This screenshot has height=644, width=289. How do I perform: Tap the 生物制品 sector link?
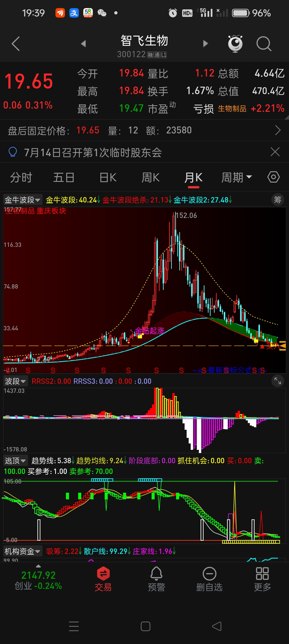(232, 109)
